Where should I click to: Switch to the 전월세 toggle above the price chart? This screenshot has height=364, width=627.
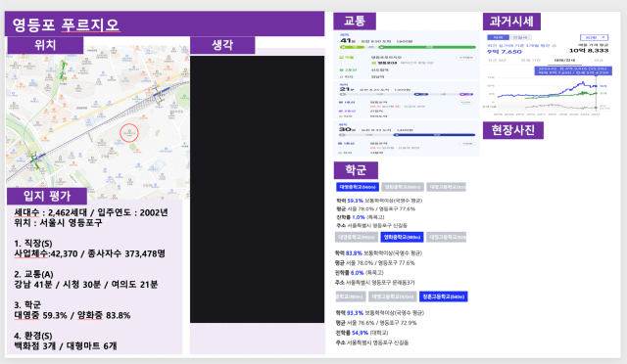(x=520, y=37)
